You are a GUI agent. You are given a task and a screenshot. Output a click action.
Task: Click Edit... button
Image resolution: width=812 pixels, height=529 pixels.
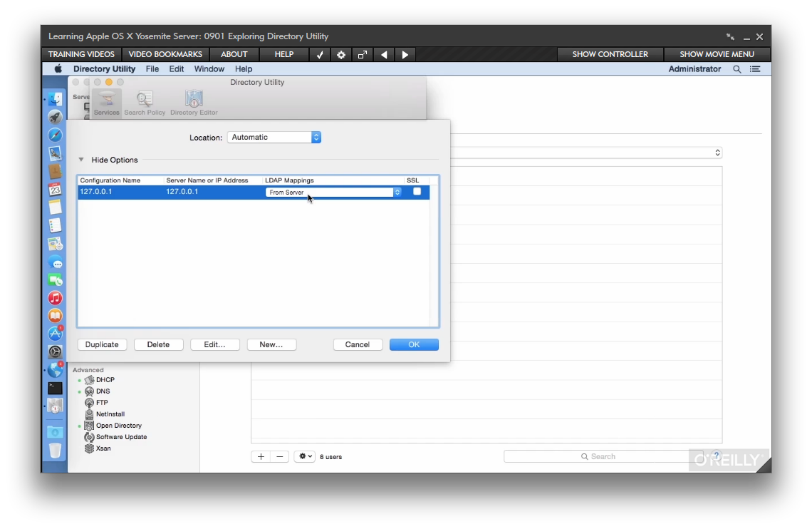tap(215, 344)
